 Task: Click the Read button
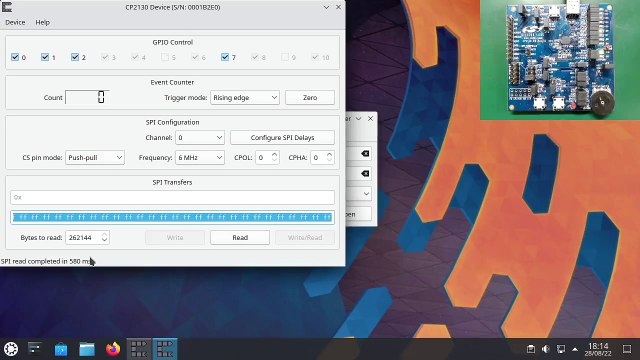[240, 238]
